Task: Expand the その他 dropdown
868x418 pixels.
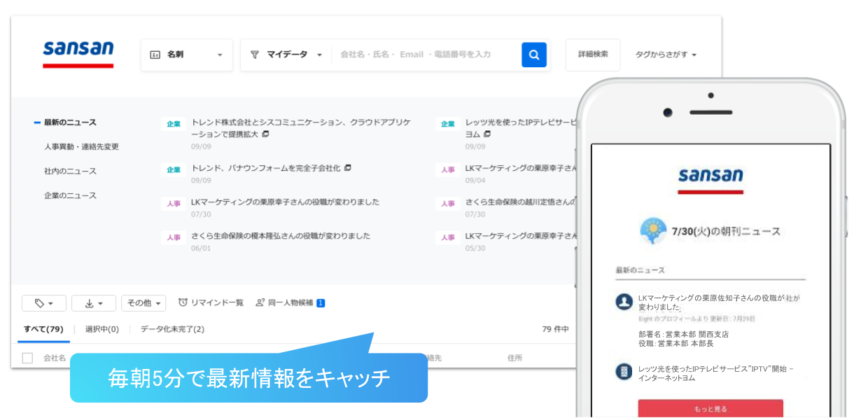Action: coord(143,303)
